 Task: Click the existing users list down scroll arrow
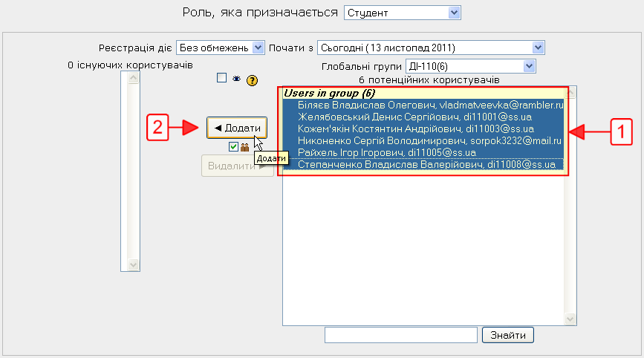[133, 264]
